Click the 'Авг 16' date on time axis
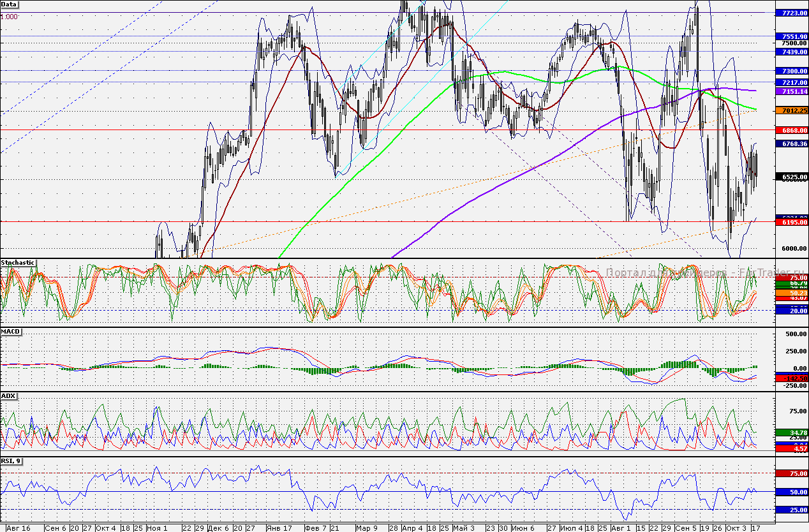The width and height of the screenshot is (809, 532). tap(17, 528)
